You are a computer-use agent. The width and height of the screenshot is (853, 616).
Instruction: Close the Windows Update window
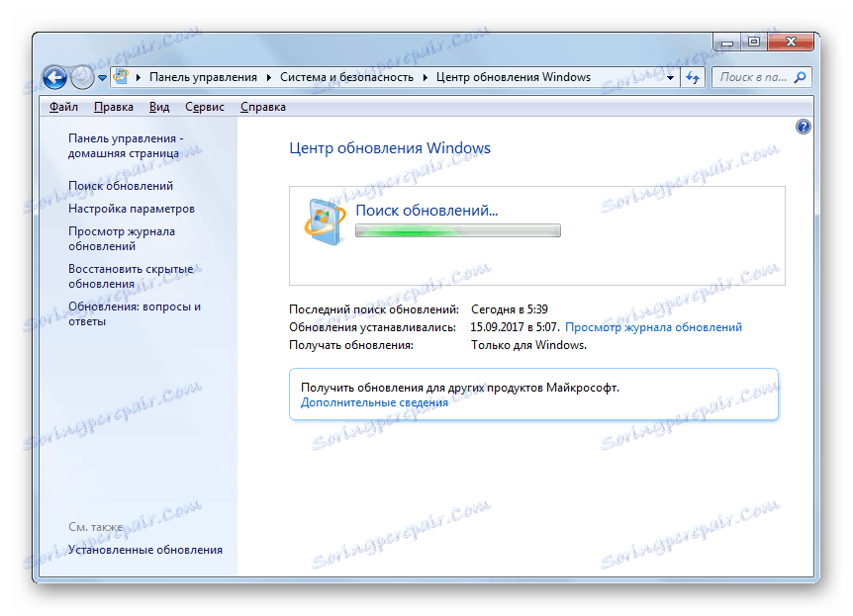click(791, 42)
